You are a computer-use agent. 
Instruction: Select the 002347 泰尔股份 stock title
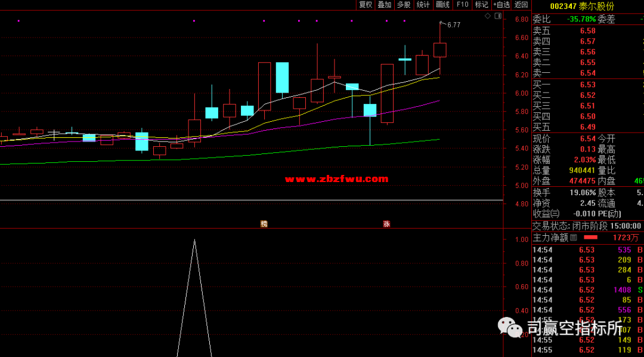coord(582,6)
